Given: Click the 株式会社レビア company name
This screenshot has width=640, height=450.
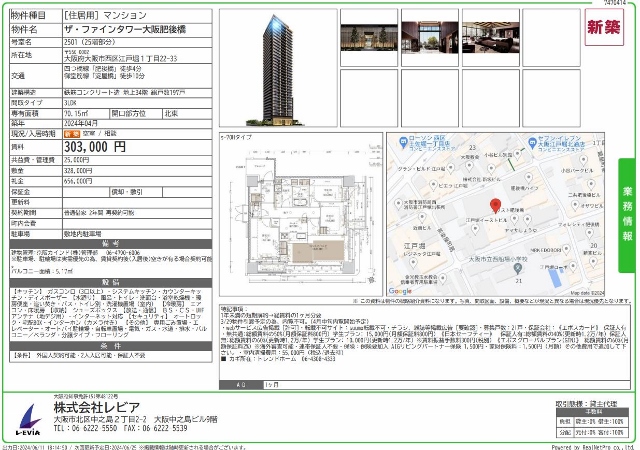Looking at the screenshot, I should coord(97,407).
